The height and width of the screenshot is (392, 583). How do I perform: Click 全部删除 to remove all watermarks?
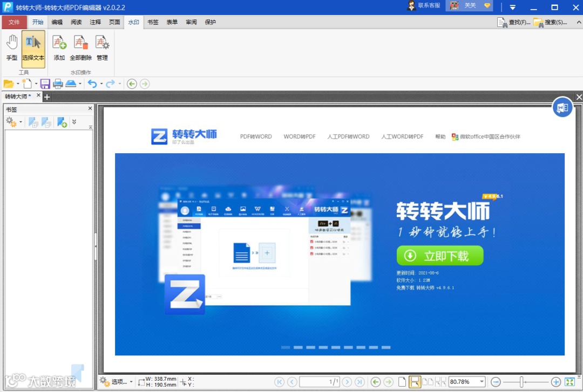click(80, 49)
